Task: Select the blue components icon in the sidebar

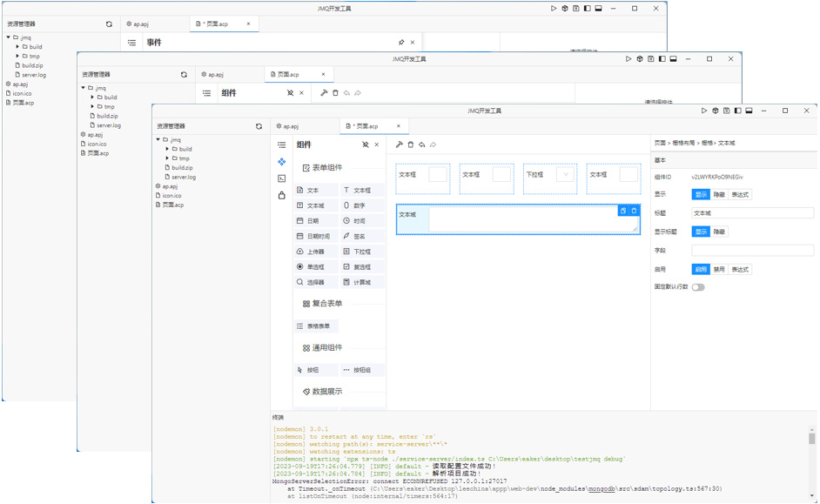Action: point(282,162)
